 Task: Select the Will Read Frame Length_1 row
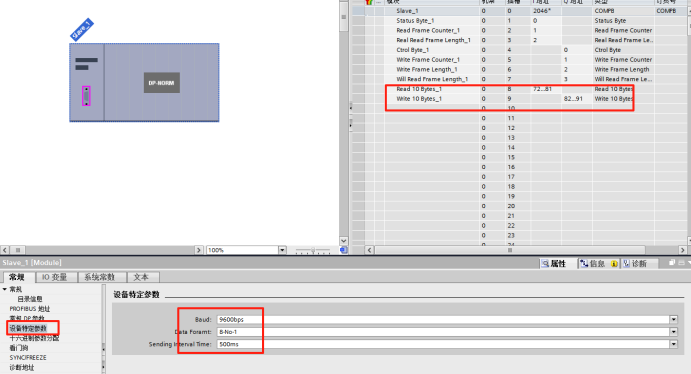point(520,79)
